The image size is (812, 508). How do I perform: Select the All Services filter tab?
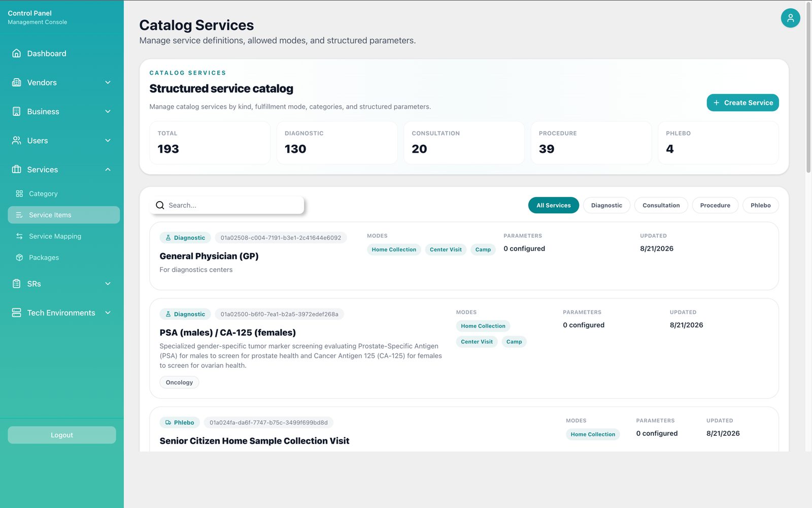click(x=553, y=205)
